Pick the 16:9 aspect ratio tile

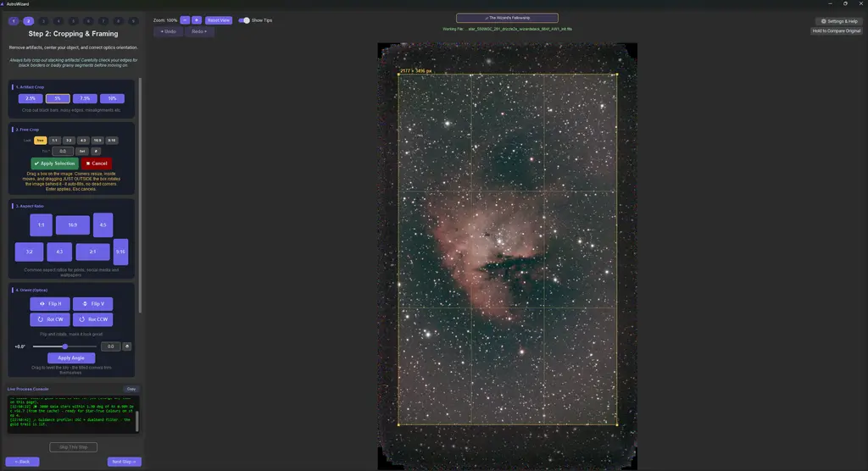coord(73,225)
